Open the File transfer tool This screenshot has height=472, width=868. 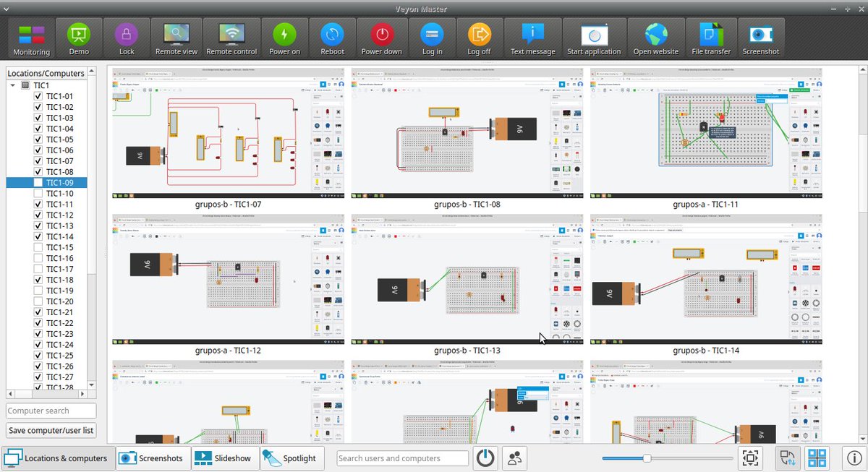tap(710, 38)
